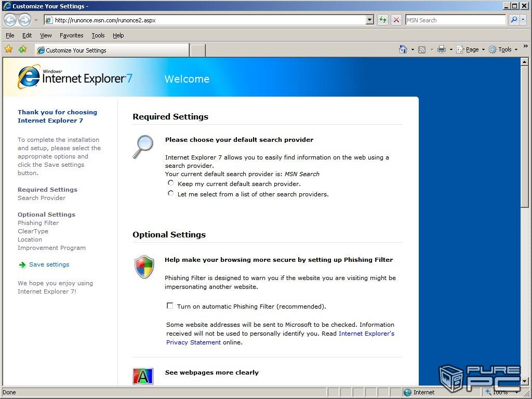
Task: Click Improvement Program in the sidebar
Action: [51, 248]
